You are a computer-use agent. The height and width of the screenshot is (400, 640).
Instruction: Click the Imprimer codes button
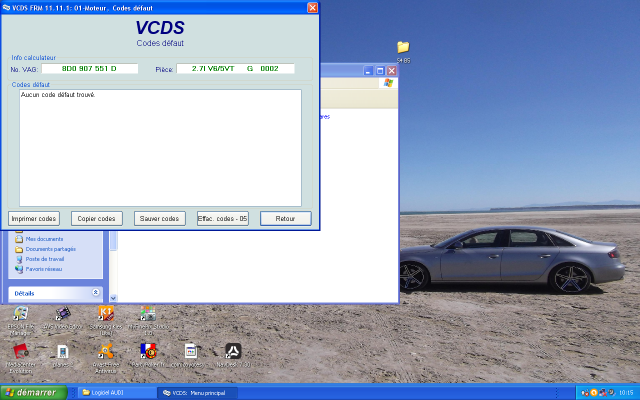pos(34,218)
